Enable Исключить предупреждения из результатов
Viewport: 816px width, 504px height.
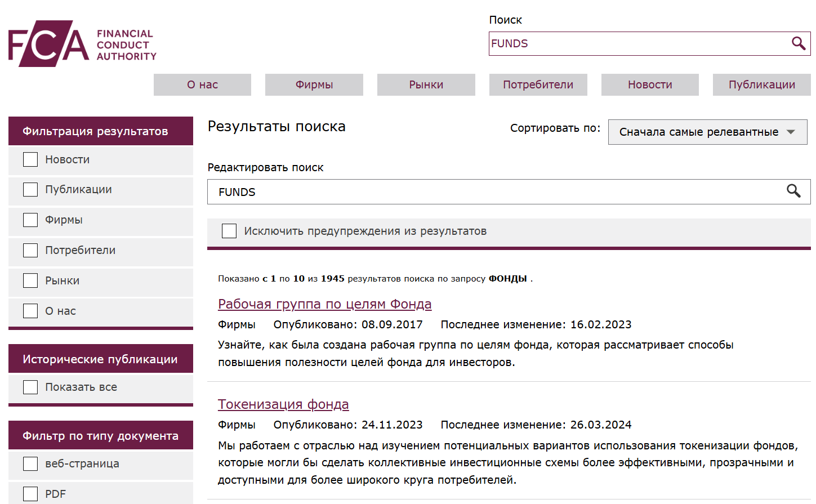pyautogui.click(x=229, y=231)
